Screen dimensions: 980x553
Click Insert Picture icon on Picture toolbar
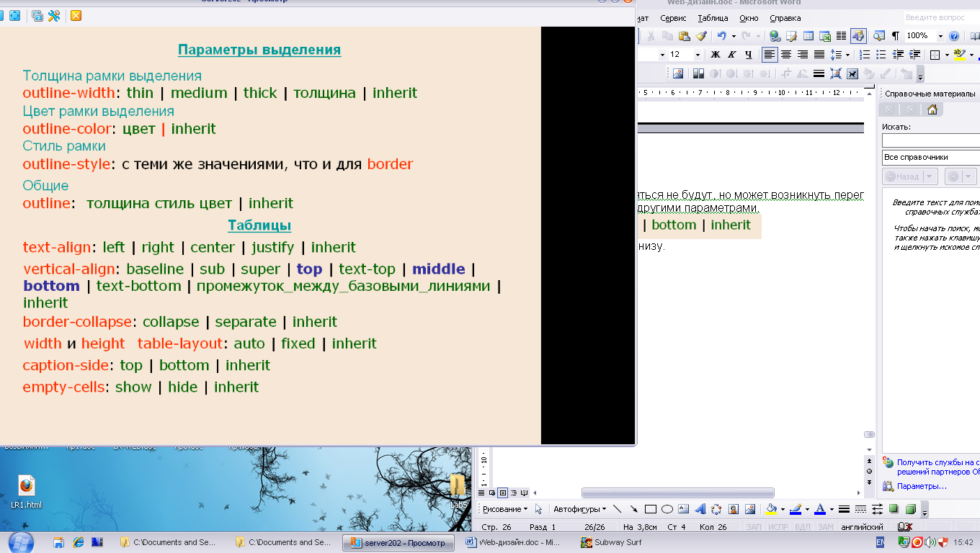point(677,73)
